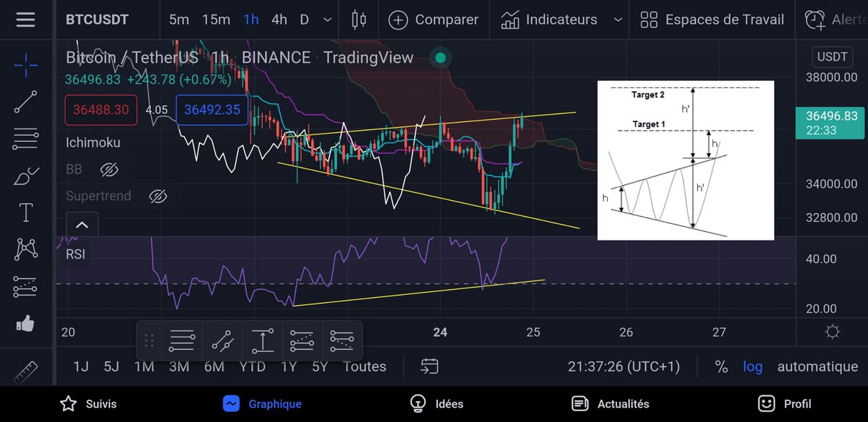Open the BTCUSDT symbol search
The image size is (868, 422).
(x=97, y=20)
